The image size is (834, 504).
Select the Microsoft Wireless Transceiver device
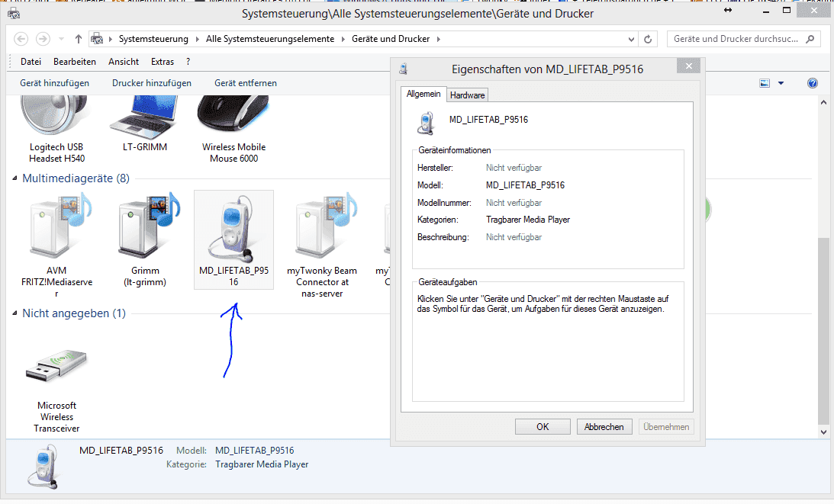(x=56, y=390)
